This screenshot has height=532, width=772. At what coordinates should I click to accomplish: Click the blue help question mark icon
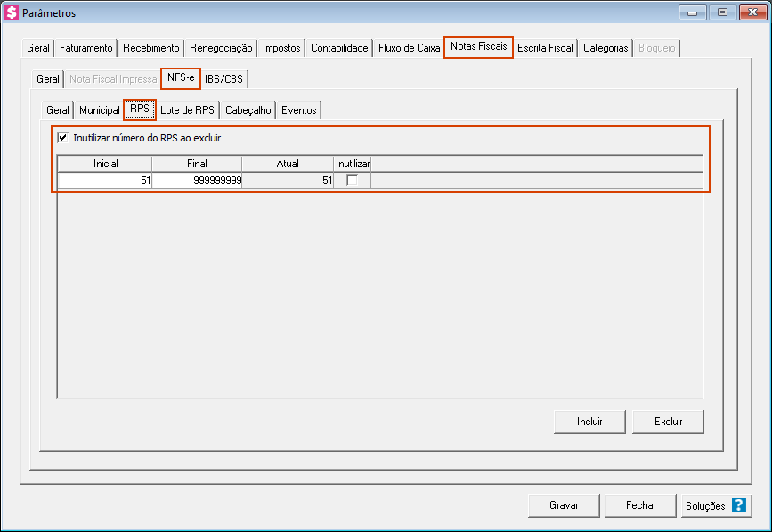(738, 505)
